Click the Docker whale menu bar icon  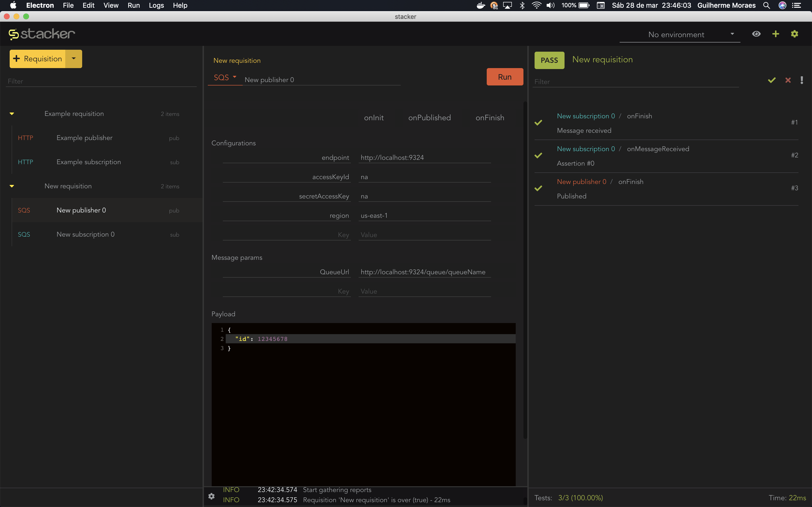(x=480, y=5)
